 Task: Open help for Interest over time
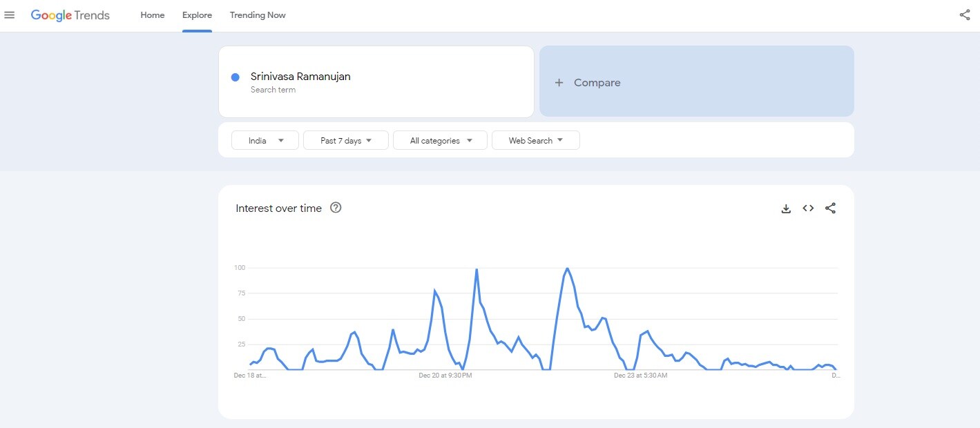336,208
